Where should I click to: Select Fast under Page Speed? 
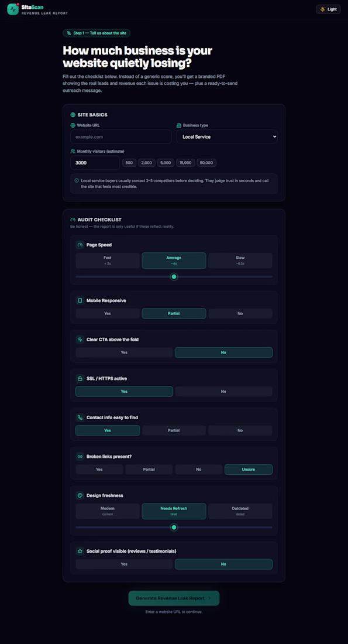[108, 261]
